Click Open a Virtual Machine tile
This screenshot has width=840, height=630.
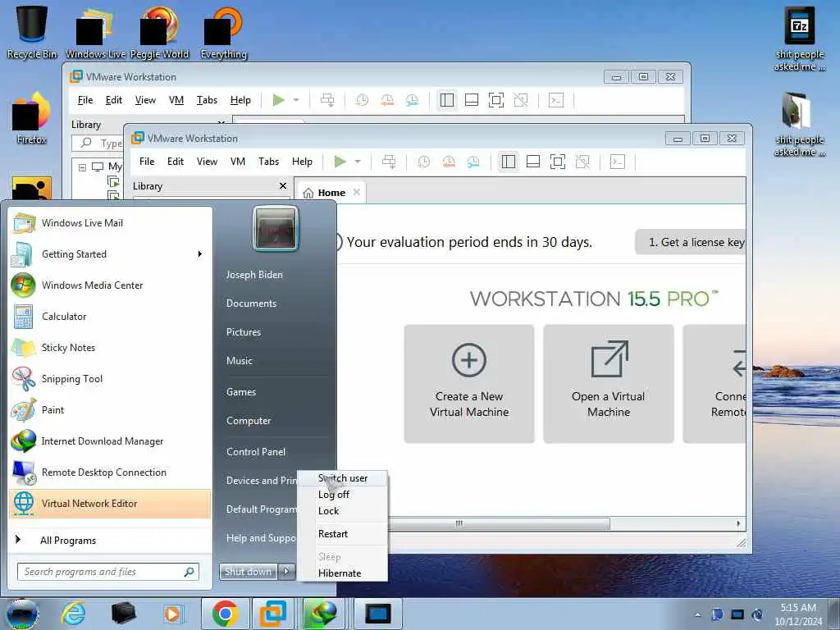tap(609, 384)
